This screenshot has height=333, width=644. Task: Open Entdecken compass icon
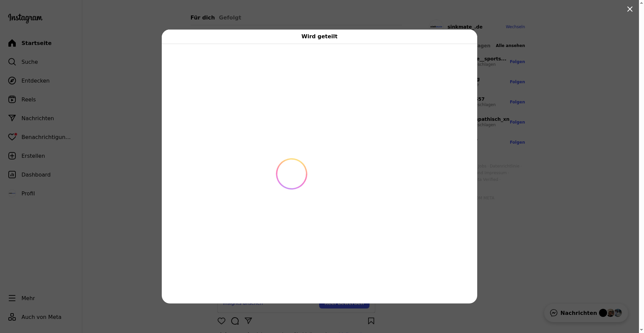12,81
